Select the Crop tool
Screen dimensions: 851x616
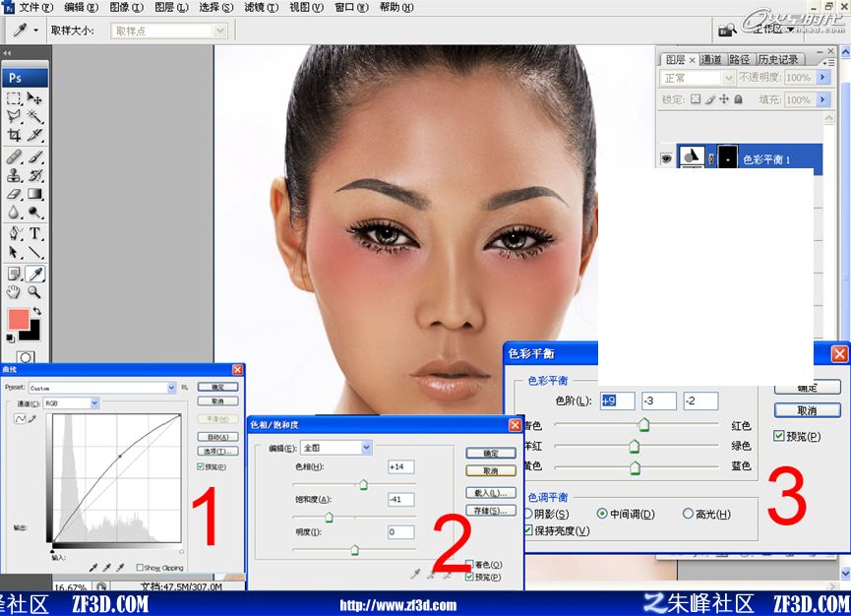[x=14, y=135]
